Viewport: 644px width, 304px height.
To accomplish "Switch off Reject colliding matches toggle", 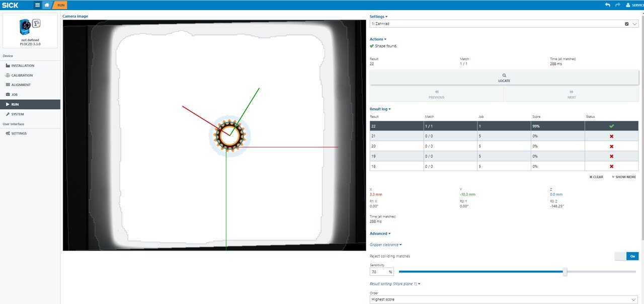I will 626,256.
